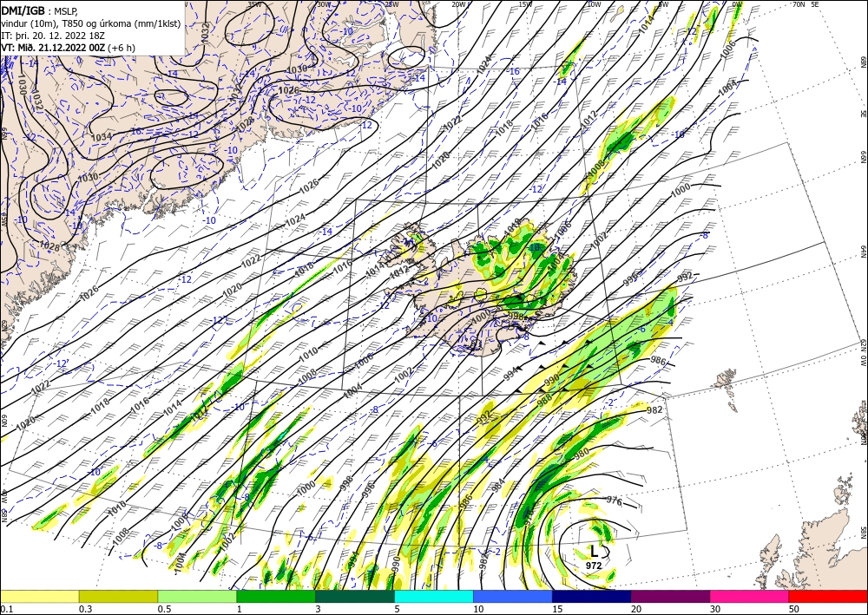Click the 10W longitude label at top
This screenshot has height=615, width=868.
click(594, 3)
